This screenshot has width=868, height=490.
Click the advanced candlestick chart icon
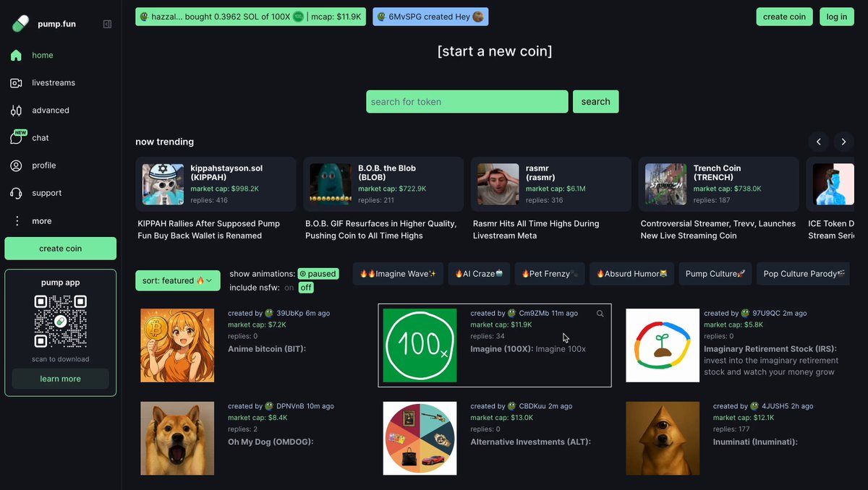pos(16,111)
